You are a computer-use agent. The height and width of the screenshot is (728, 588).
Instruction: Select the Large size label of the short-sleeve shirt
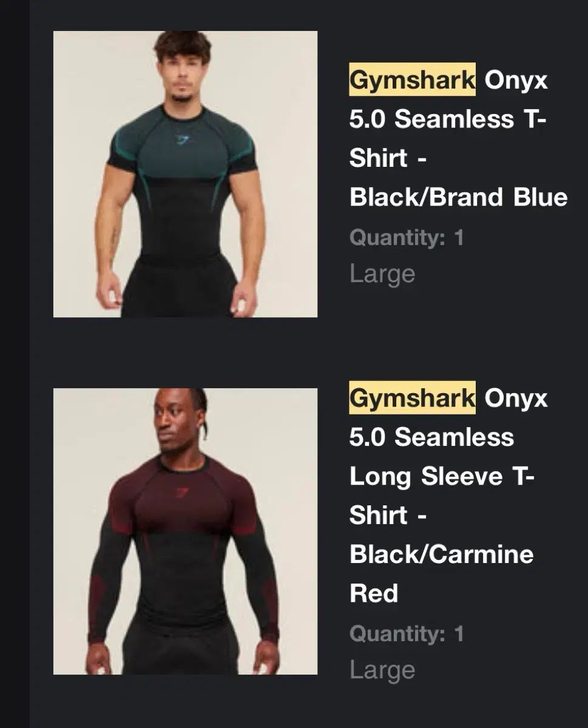coord(382,274)
